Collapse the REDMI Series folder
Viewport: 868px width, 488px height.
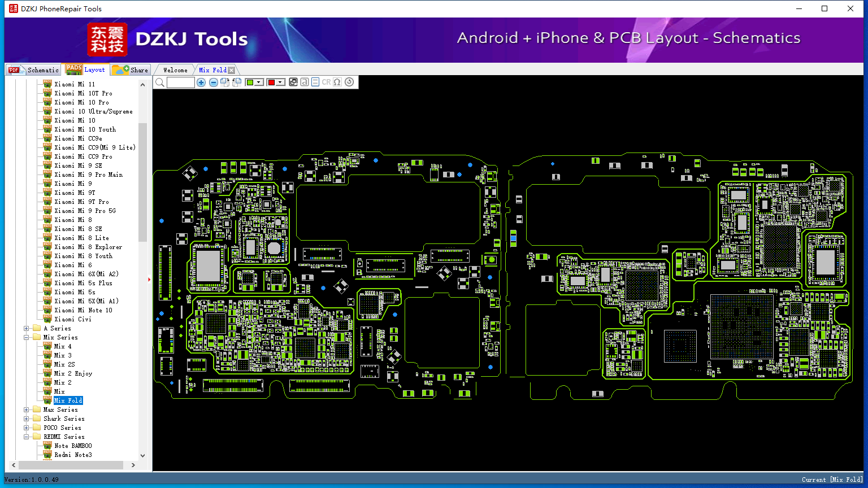27,437
